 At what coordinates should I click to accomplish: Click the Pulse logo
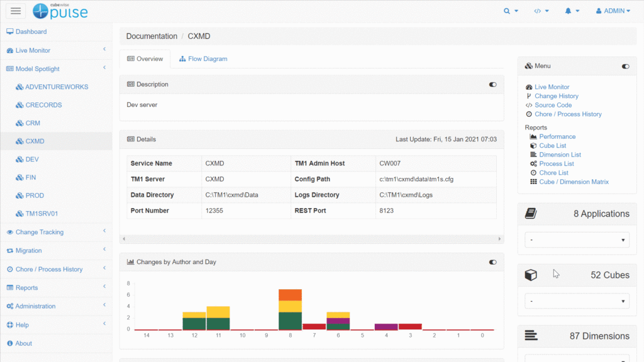coord(60,11)
